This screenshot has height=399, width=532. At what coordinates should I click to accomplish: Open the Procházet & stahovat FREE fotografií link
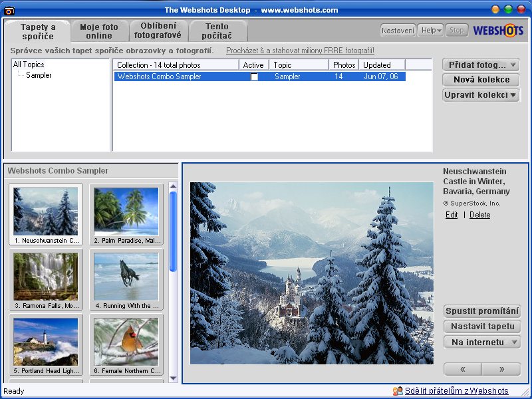[301, 51]
